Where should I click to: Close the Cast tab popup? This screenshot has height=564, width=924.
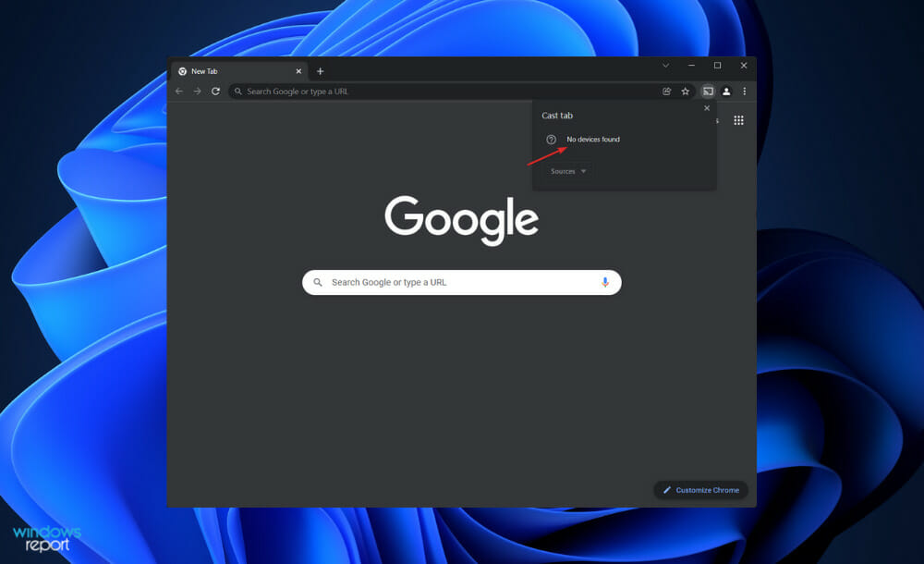(x=707, y=108)
